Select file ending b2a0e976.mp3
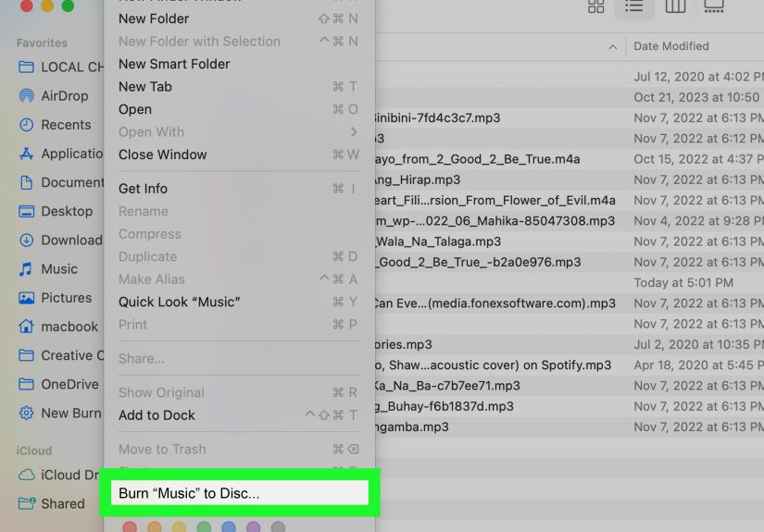Viewport: 764px width, 532px height. pos(570,262)
